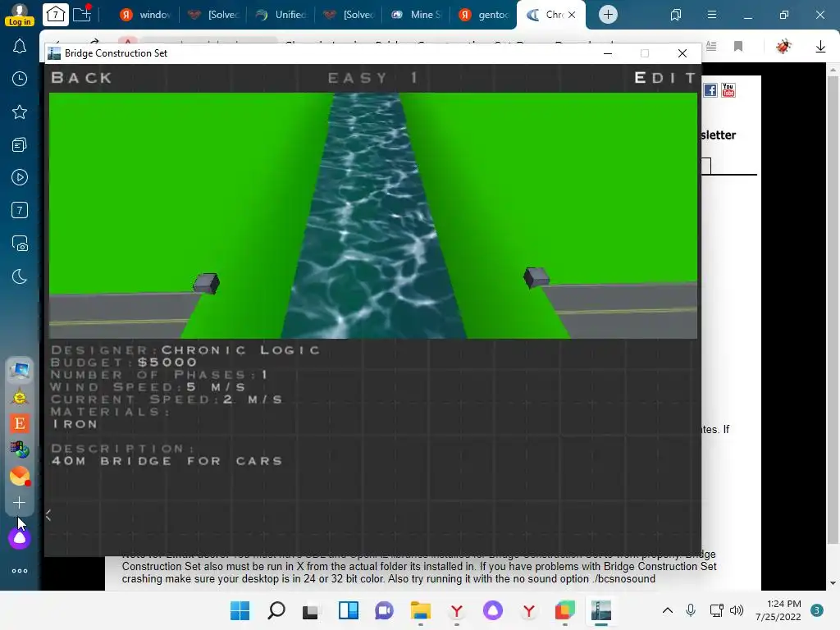Switch to the 'Mine S' tab
This screenshot has height=630, width=840.
coord(416,15)
